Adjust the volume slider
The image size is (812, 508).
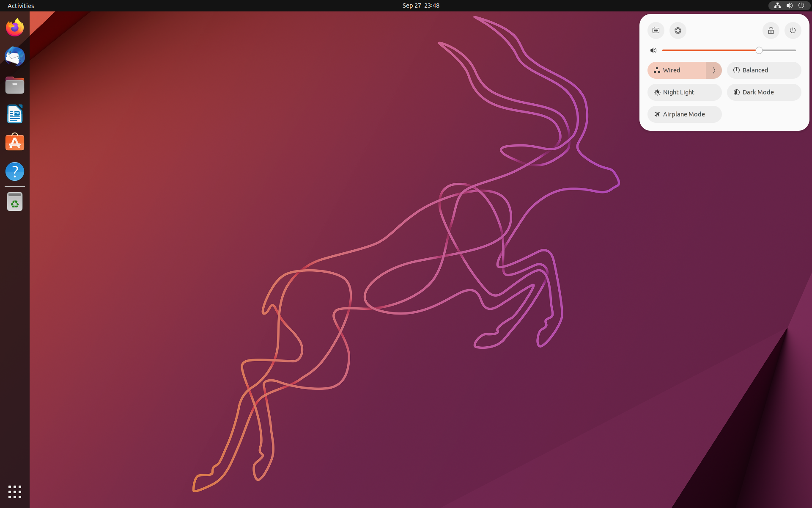pos(759,50)
